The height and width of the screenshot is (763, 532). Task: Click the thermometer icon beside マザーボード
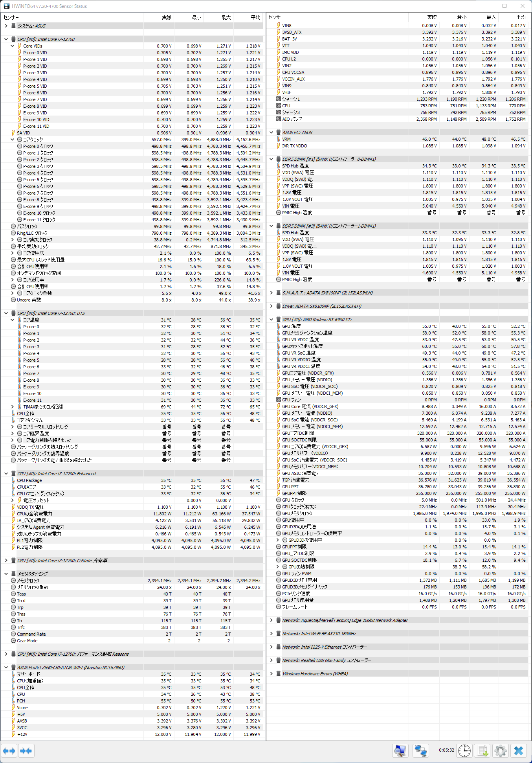[x=13, y=674]
